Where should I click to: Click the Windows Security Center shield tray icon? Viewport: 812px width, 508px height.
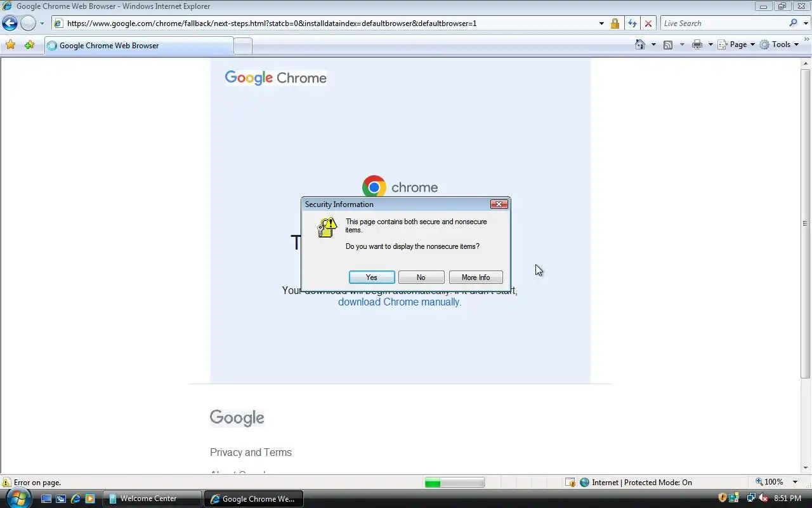[723, 498]
